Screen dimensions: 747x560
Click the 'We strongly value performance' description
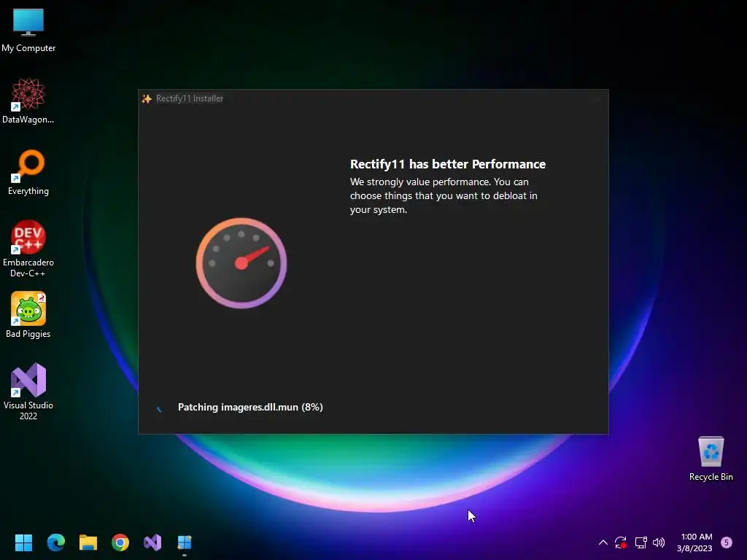click(444, 195)
